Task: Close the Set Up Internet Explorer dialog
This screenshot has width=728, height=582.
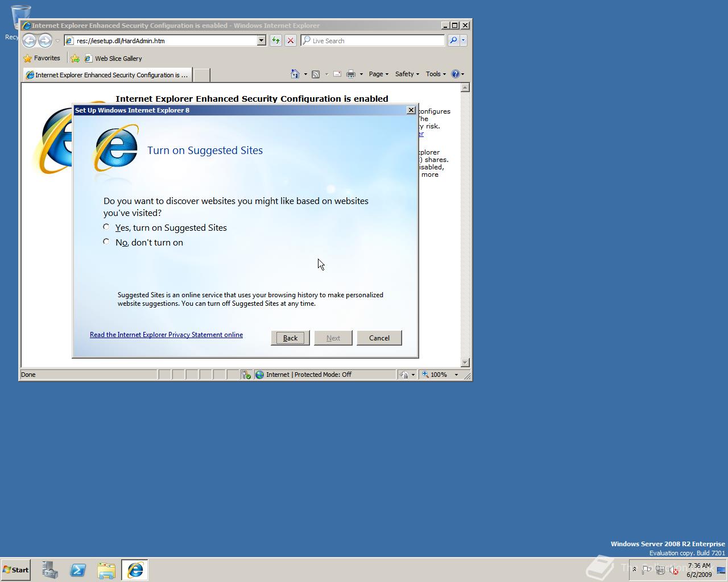Action: coord(411,110)
